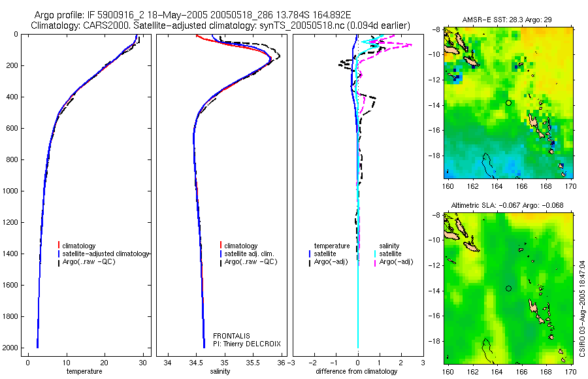Image resolution: width=588 pixels, height=379 pixels.
Task: Click the 'salinity' heading in difference legend
Action: (389, 246)
